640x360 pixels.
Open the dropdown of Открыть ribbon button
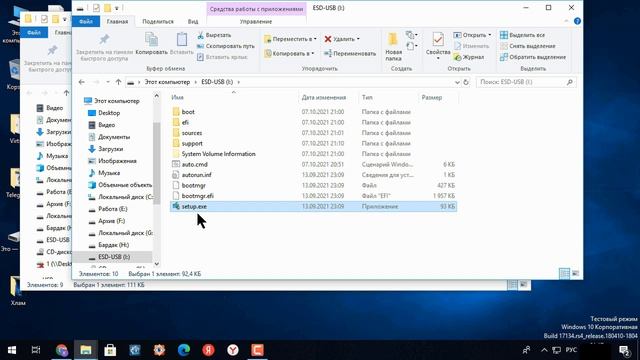click(490, 35)
